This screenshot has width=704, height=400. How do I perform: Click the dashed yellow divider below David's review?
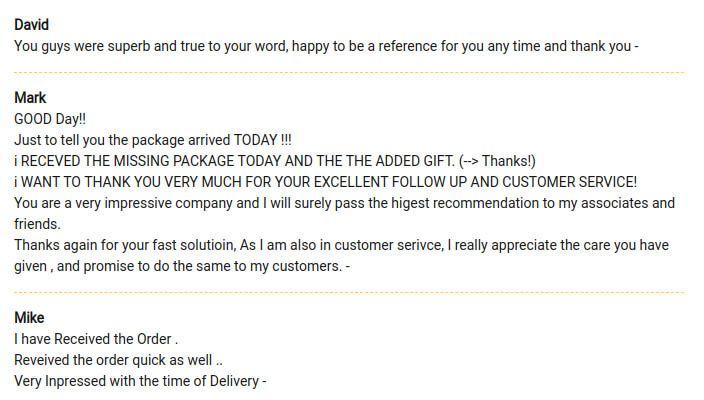pos(349,72)
